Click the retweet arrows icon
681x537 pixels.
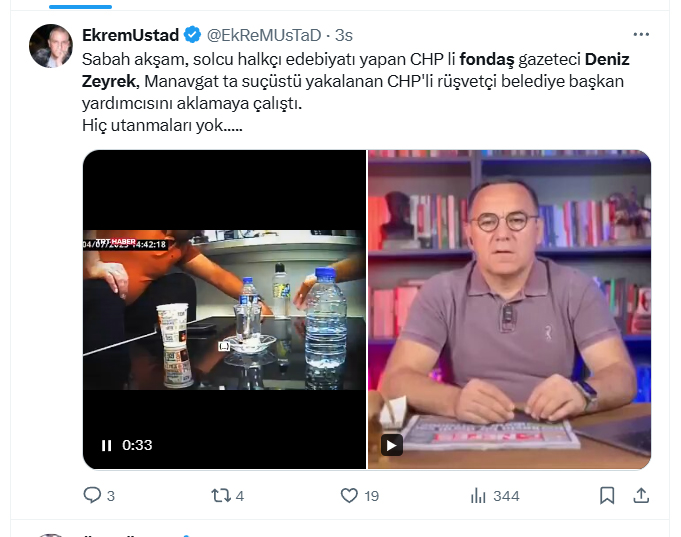tap(221, 495)
